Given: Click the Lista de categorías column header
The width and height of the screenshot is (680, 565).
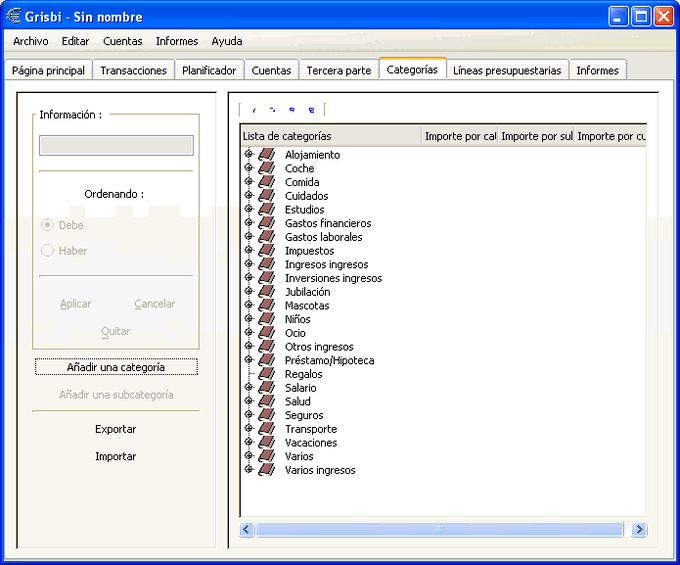Looking at the screenshot, I should coord(331,136).
